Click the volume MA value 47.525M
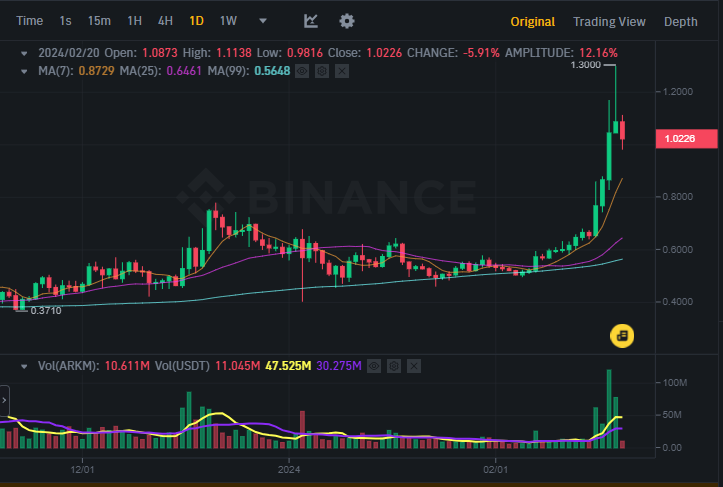723x487 pixels. click(288, 366)
